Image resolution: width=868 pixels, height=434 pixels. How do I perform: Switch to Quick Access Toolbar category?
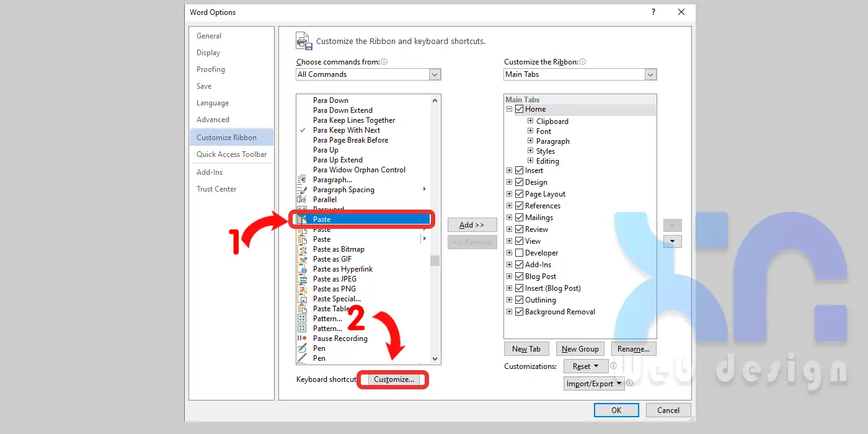231,154
